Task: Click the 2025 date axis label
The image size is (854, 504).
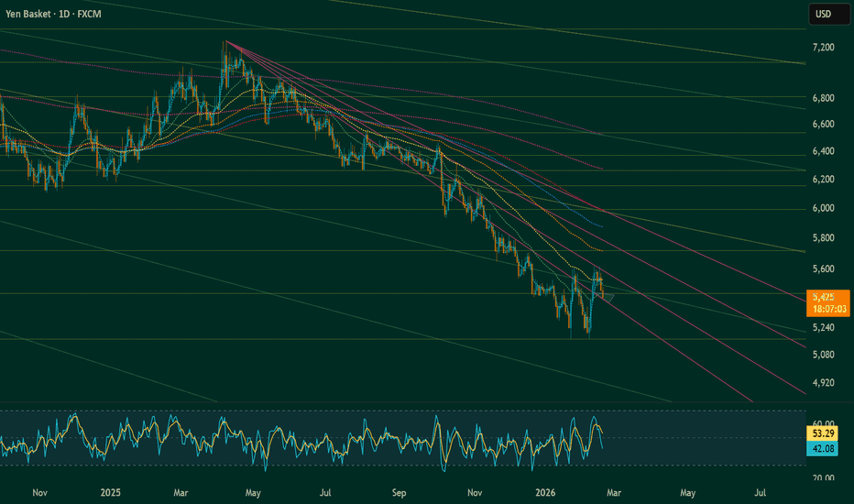Action: [x=111, y=492]
